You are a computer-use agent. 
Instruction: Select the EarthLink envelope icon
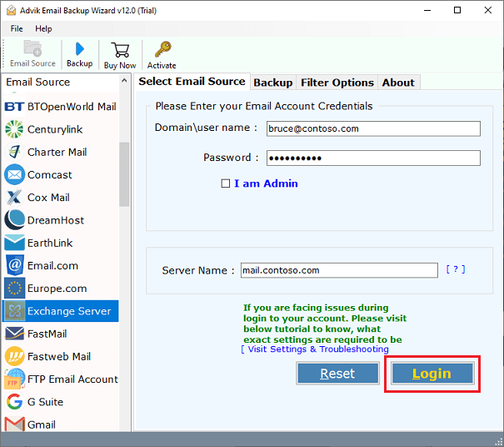click(14, 243)
